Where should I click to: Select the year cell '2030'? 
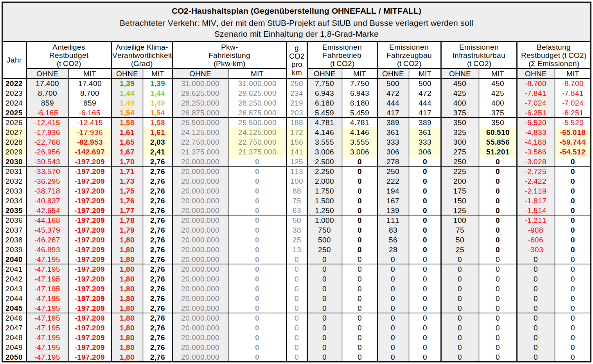(14, 162)
